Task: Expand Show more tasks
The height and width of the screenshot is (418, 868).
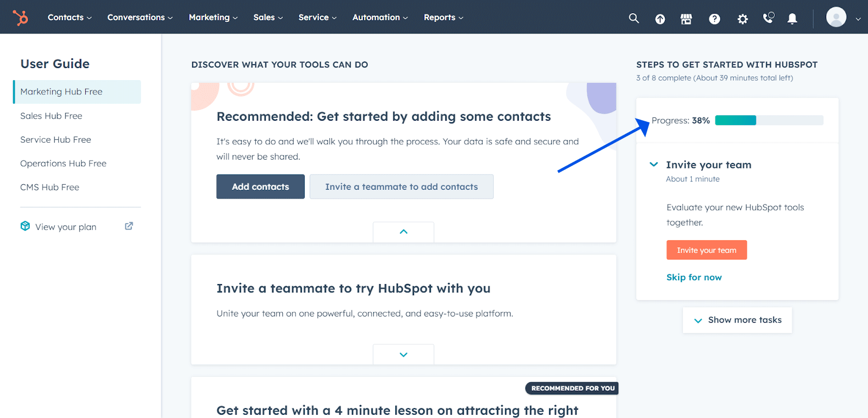Action: [737, 320]
